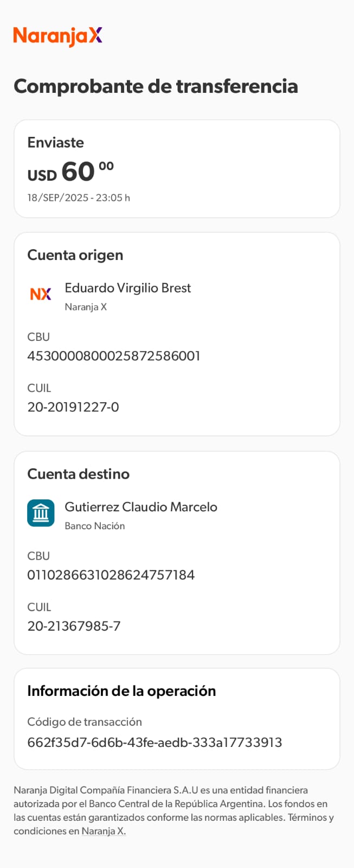Tap the Cuenta destino section title
This screenshot has width=354, height=868.
pyautogui.click(x=79, y=474)
